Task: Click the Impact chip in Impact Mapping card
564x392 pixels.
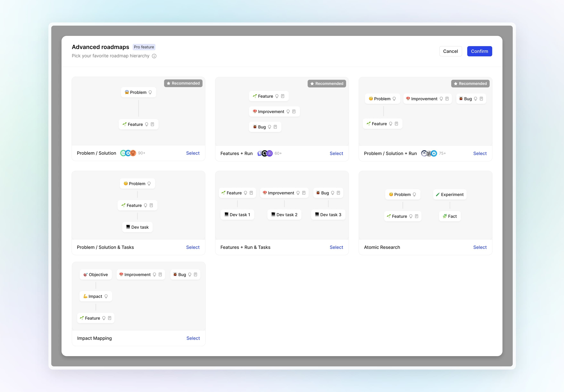Action: 96,296
